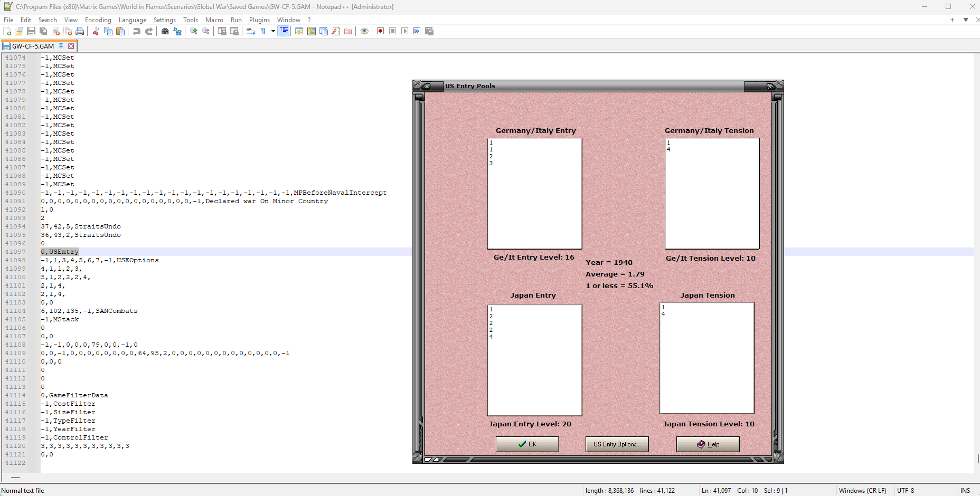The height and width of the screenshot is (496, 980).
Task: Cut the selected text
Action: click(x=96, y=31)
